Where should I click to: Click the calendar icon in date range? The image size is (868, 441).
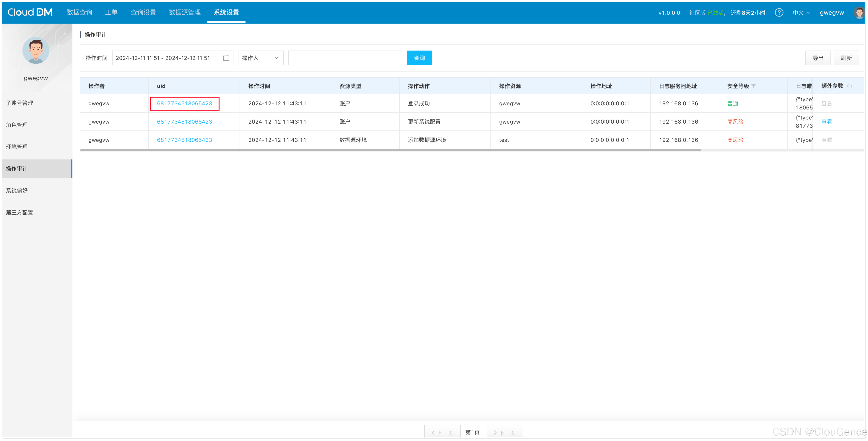(226, 58)
